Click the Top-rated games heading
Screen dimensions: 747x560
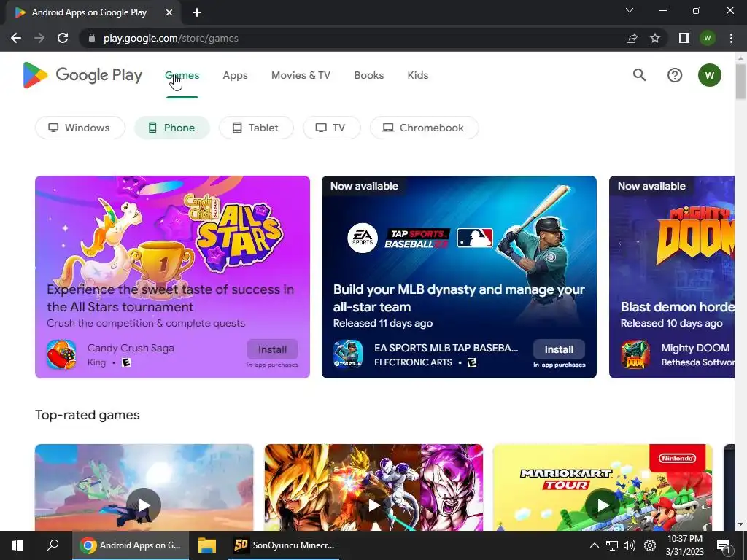[88, 415]
